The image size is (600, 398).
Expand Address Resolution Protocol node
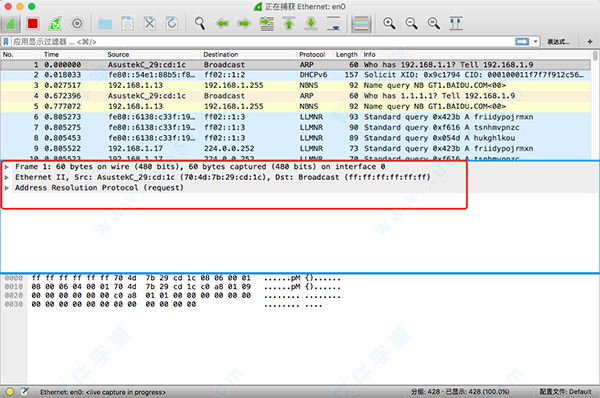point(7,188)
